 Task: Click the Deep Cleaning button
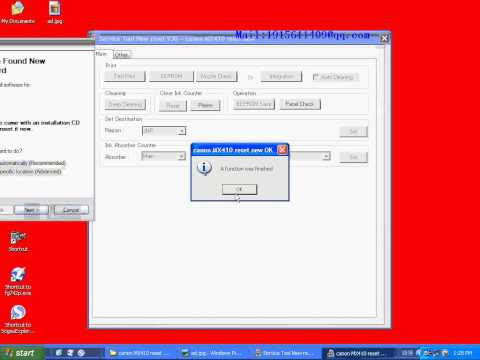125,105
